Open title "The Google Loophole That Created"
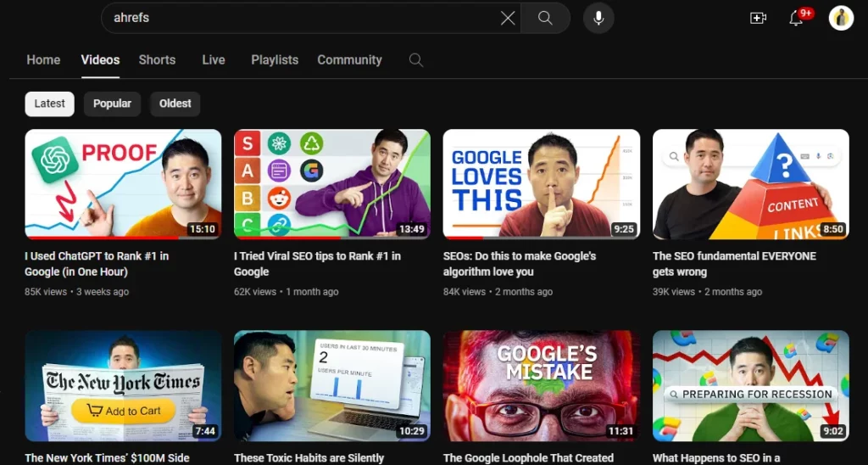 (528, 458)
